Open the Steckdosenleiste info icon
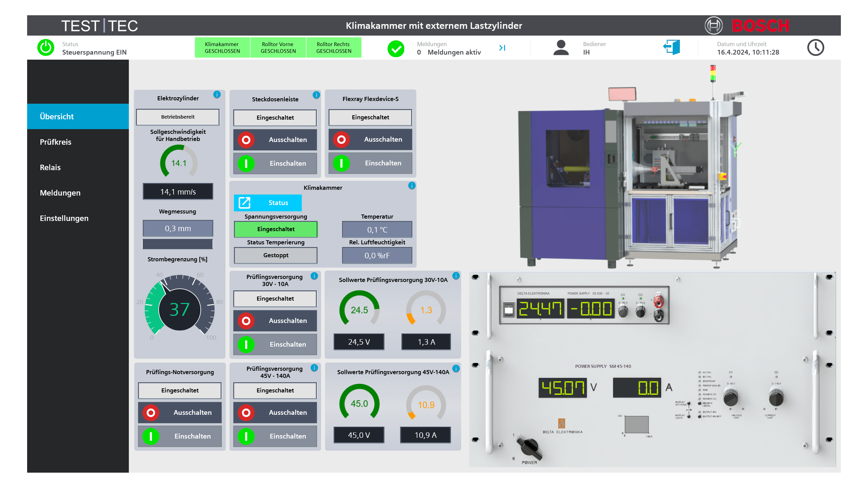This screenshot has height=488, width=868. coord(316,95)
